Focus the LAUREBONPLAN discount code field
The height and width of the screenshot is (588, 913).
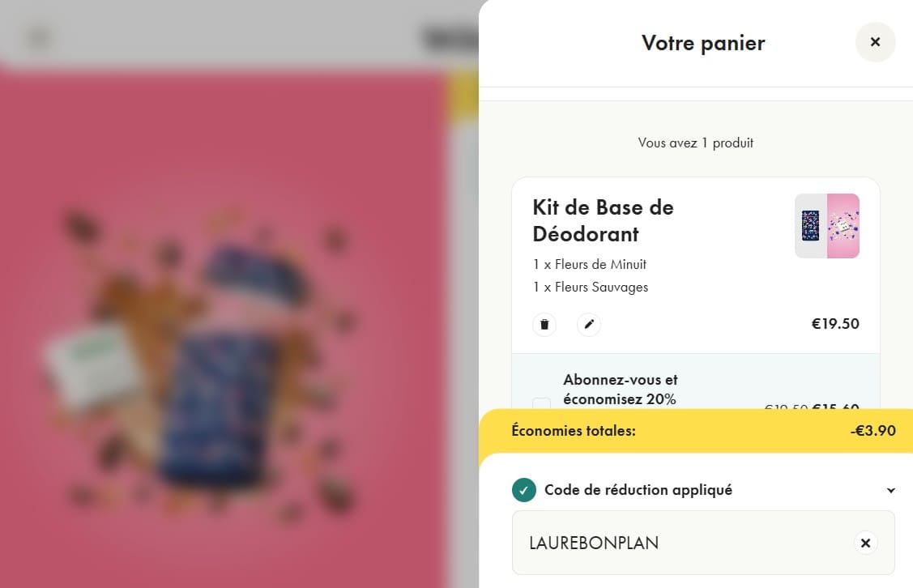pos(680,543)
